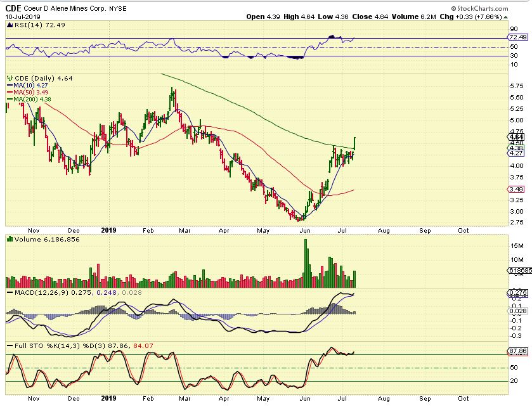Click the 5.75 label on price axis

[x=516, y=86]
